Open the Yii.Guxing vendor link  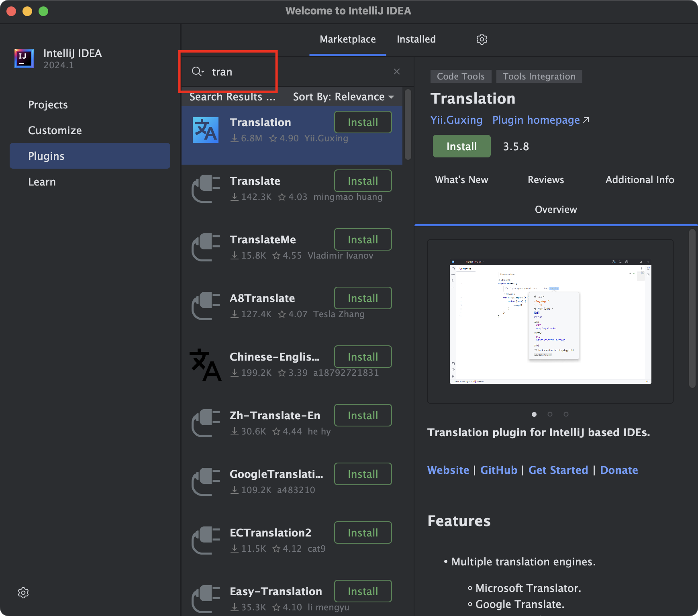tap(456, 120)
